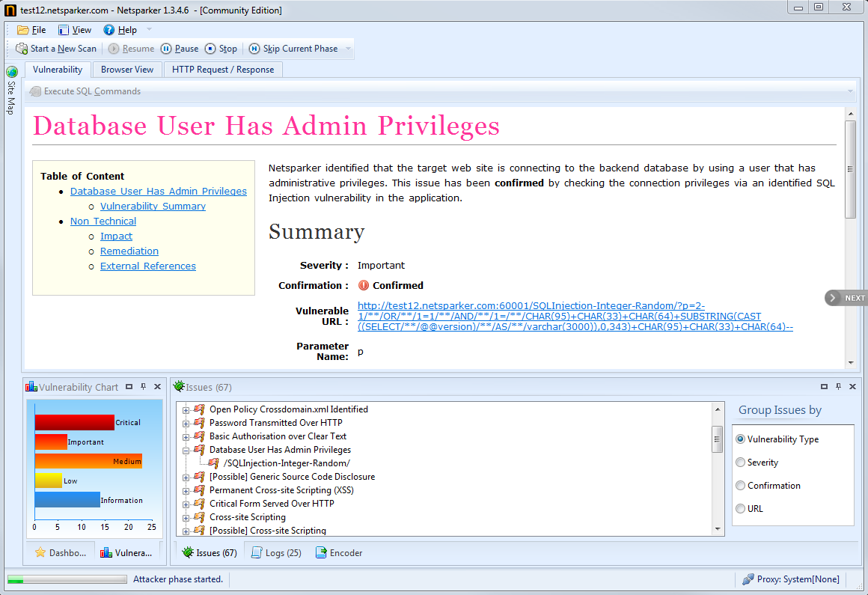Switch to the Vulnerability chart bottom tab

(x=126, y=553)
